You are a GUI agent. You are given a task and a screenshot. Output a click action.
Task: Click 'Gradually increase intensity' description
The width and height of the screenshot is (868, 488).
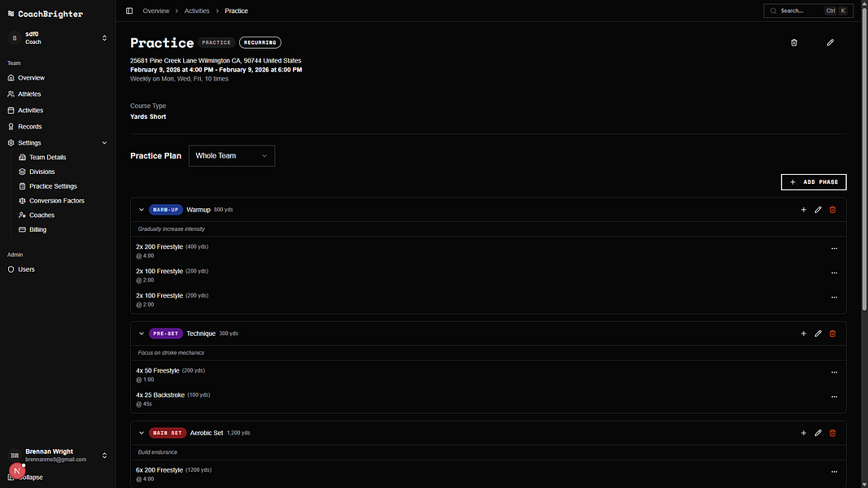171,229
